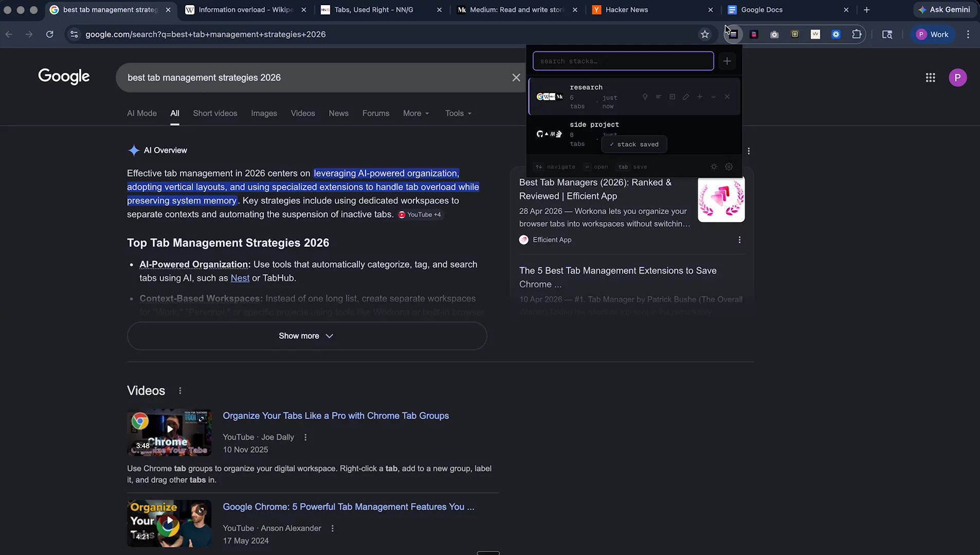The image size is (980, 555).
Task: Open the Nest link in AI Overview
Action: 240,278
